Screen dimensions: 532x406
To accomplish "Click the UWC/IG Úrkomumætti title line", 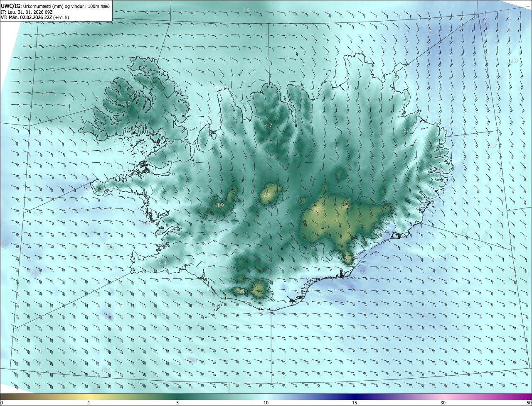I will (55, 5).
